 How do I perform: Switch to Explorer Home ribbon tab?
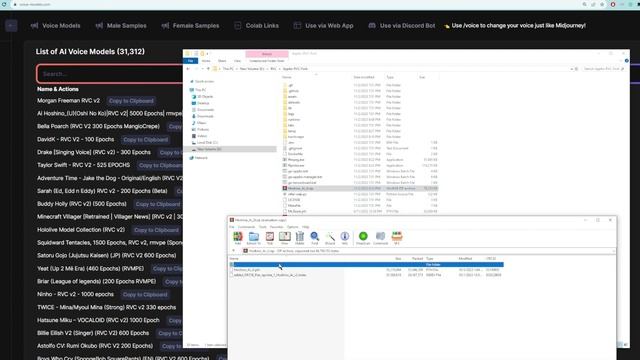206,61
